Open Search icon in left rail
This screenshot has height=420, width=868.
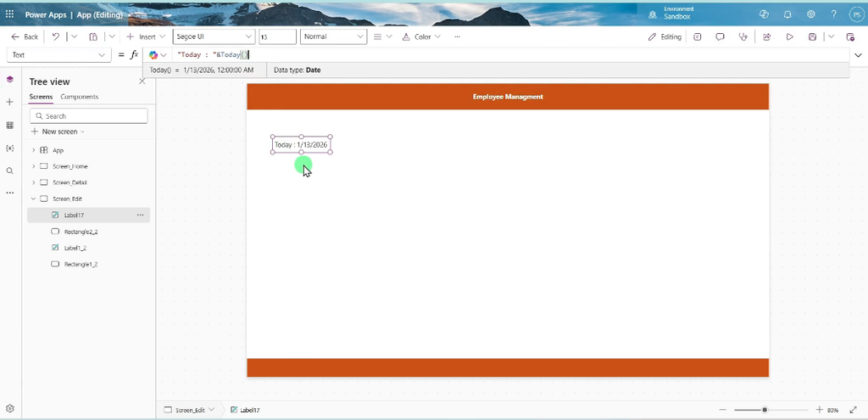pos(9,171)
